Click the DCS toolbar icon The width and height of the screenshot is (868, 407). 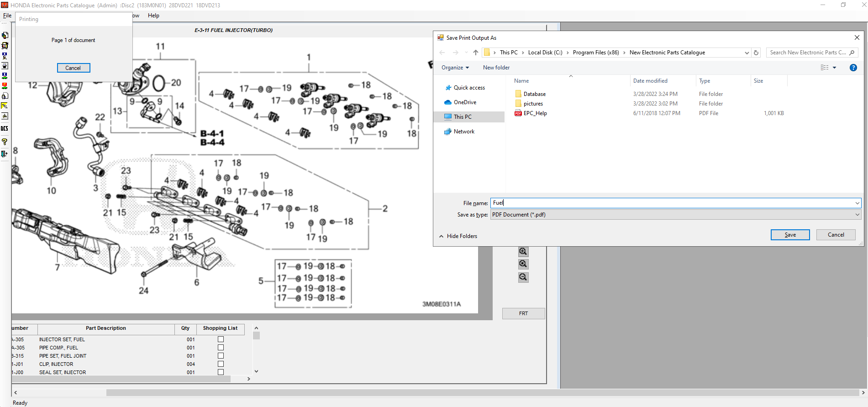point(5,128)
